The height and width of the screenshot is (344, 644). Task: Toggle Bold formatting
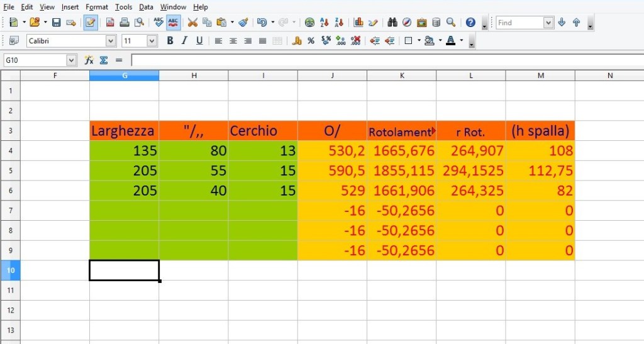tap(170, 41)
